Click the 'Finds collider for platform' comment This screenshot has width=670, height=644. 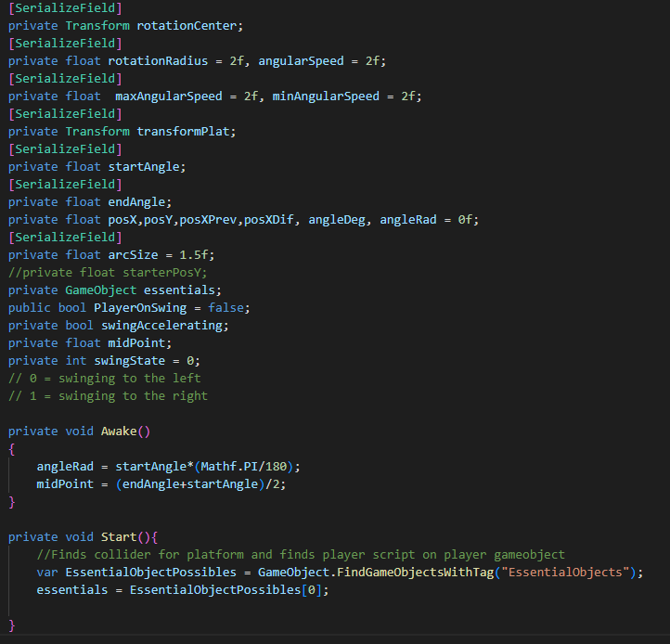301,555
